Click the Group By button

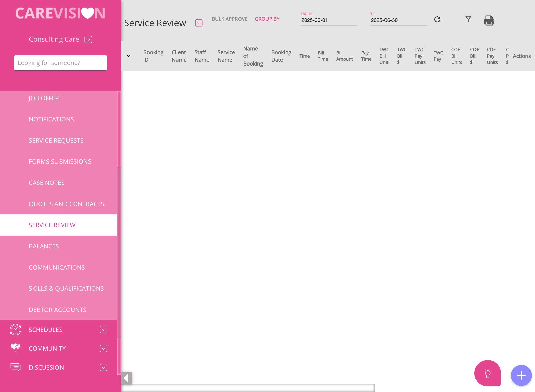267,19
